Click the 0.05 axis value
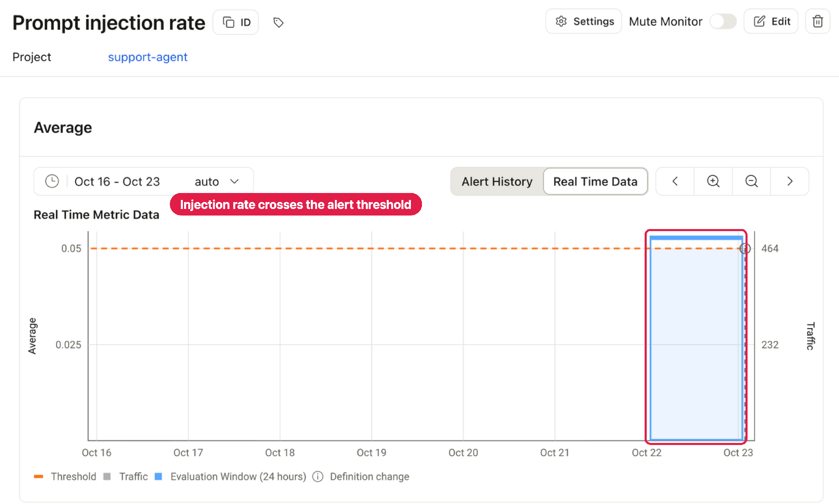 click(x=71, y=248)
